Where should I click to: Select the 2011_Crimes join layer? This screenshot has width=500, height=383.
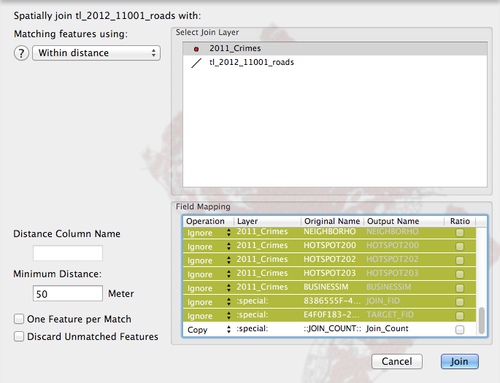[x=335, y=48]
